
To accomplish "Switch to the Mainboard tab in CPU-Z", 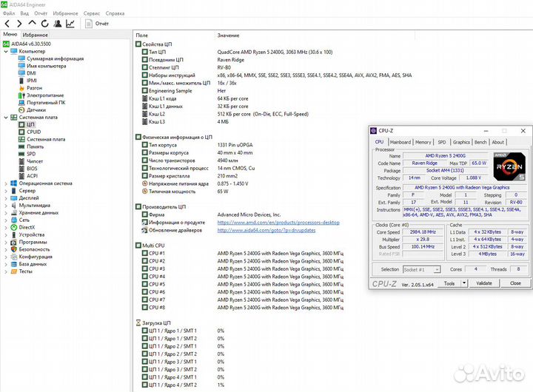I will (x=400, y=142).
